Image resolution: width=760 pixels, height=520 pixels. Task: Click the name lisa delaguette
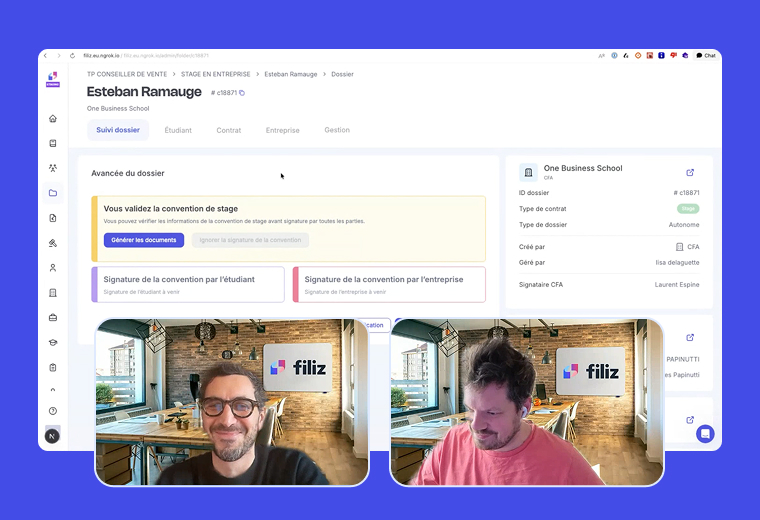(x=677, y=263)
